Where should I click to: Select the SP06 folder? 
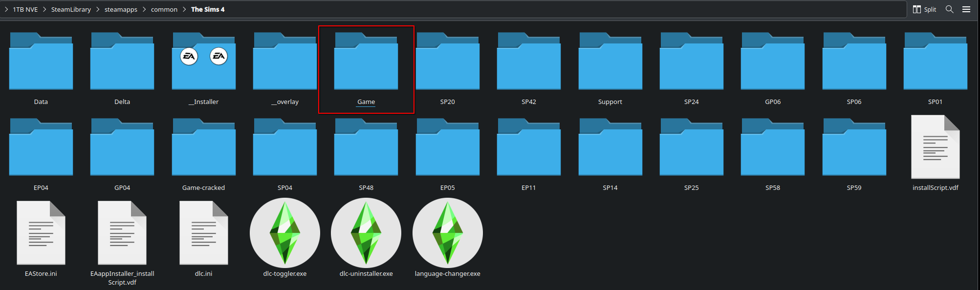[854, 61]
